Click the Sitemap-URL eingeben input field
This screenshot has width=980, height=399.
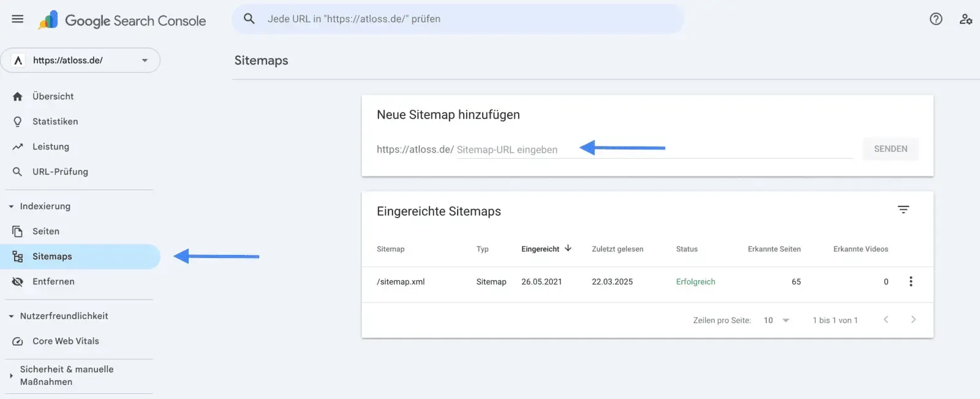654,150
